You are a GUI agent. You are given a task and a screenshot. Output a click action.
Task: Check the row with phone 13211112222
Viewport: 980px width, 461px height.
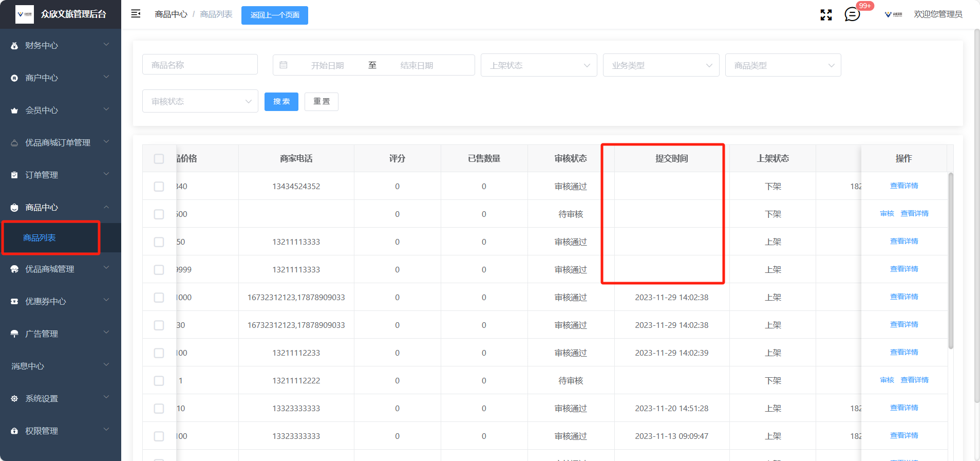pos(159,381)
